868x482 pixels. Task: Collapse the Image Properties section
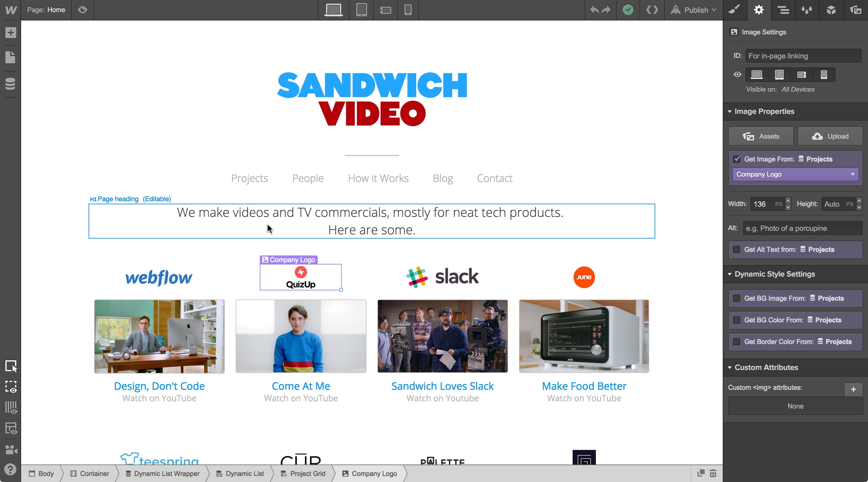click(730, 111)
